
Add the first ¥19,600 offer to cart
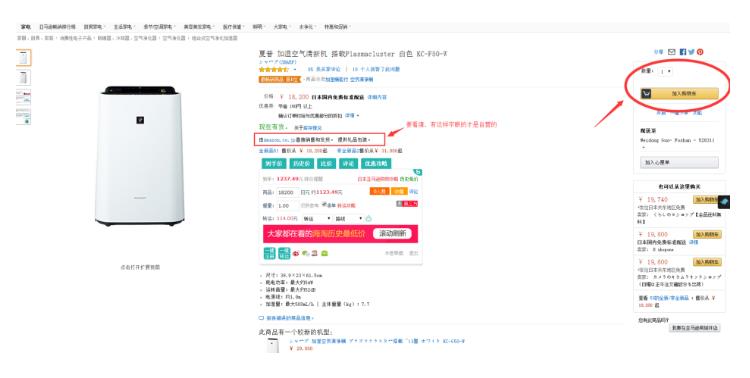(707, 234)
